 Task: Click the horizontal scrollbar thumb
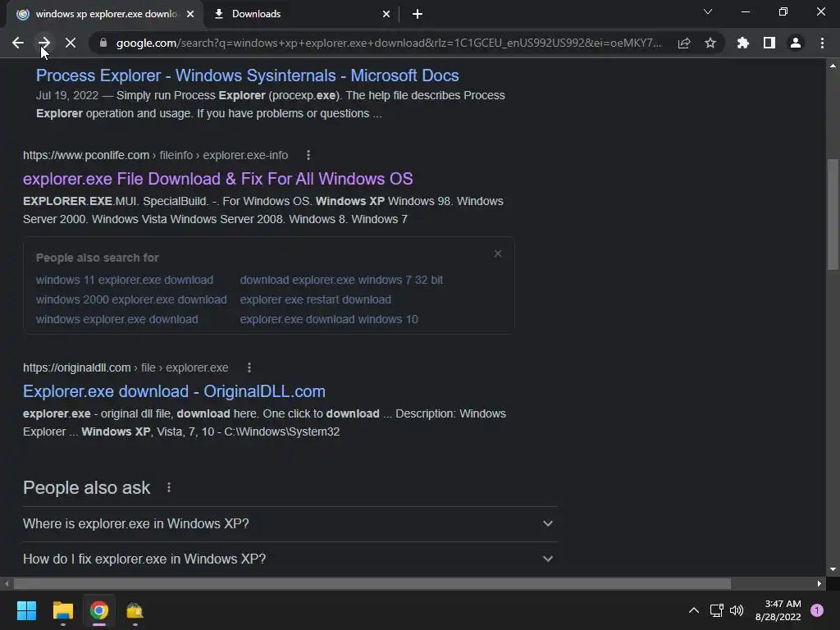point(372,583)
